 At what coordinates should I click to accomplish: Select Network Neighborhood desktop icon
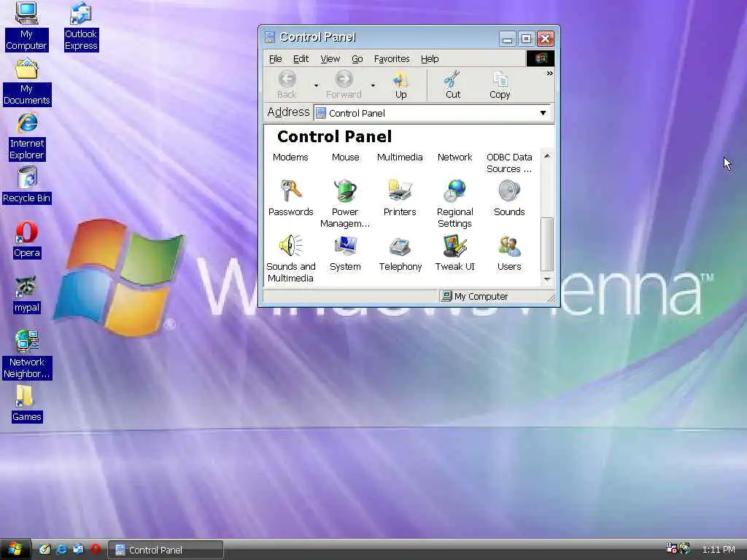[27, 355]
